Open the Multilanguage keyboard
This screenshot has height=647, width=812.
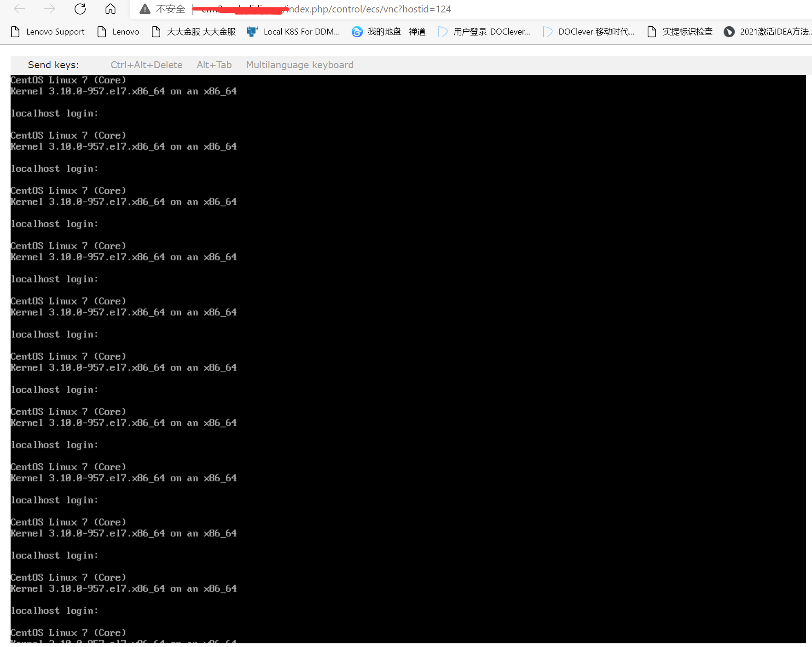click(300, 65)
